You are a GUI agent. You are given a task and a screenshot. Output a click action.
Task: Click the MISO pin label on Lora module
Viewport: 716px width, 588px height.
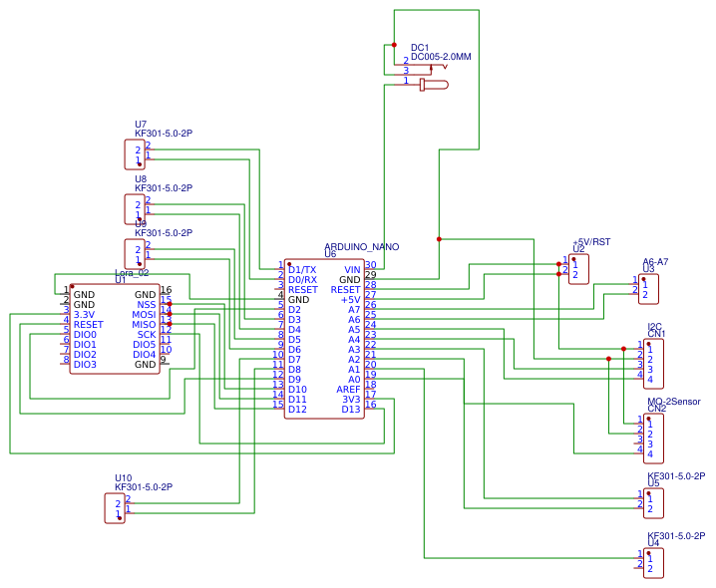click(144, 325)
